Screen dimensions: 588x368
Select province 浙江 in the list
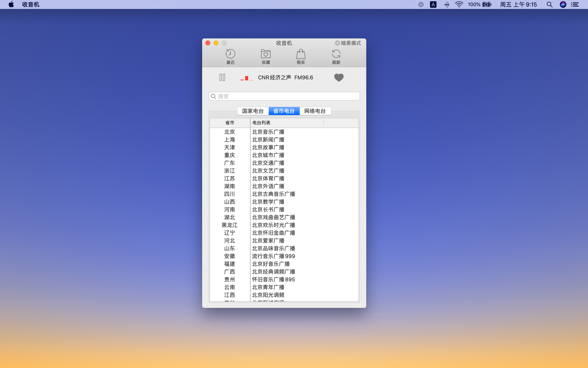point(230,171)
